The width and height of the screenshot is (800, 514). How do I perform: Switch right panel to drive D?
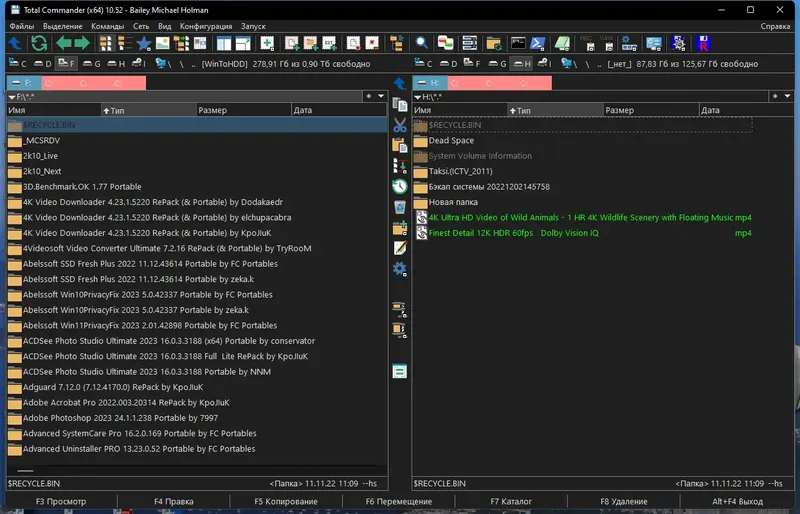point(448,63)
